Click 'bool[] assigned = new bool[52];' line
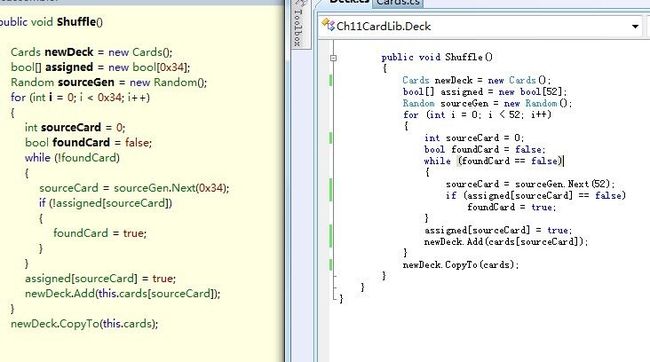This screenshot has width=650, height=362. [485, 92]
